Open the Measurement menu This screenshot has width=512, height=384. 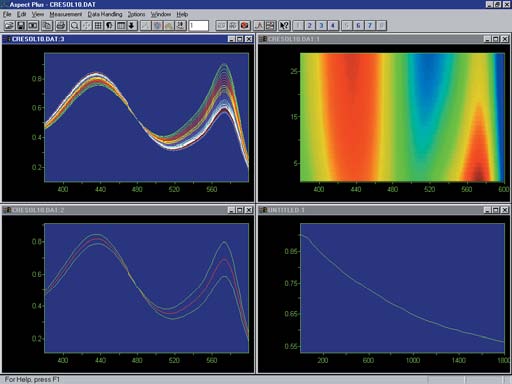[66, 14]
